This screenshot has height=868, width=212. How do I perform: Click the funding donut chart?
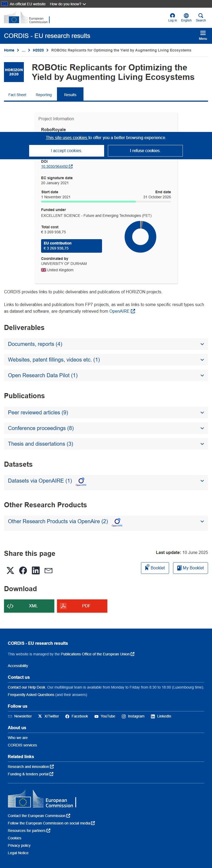[140, 237]
